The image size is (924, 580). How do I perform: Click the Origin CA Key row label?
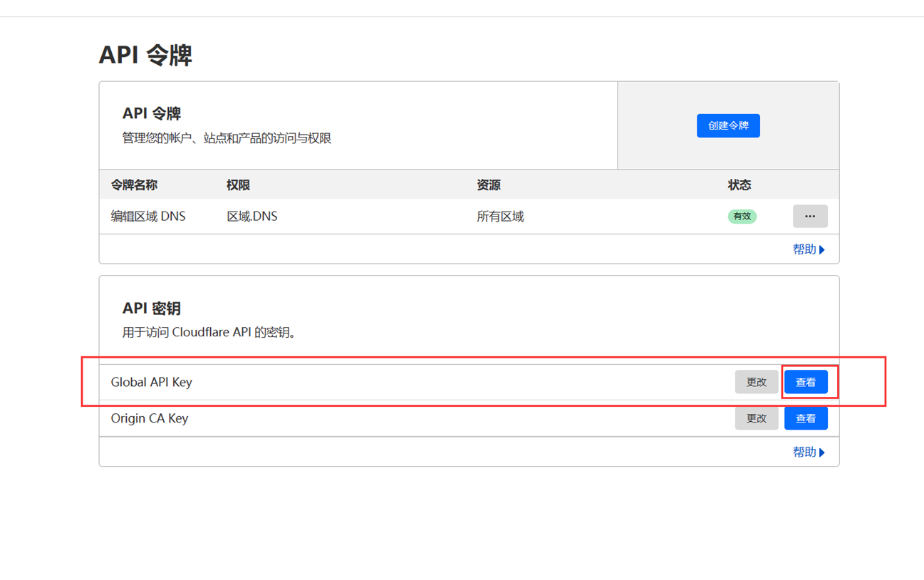click(150, 419)
